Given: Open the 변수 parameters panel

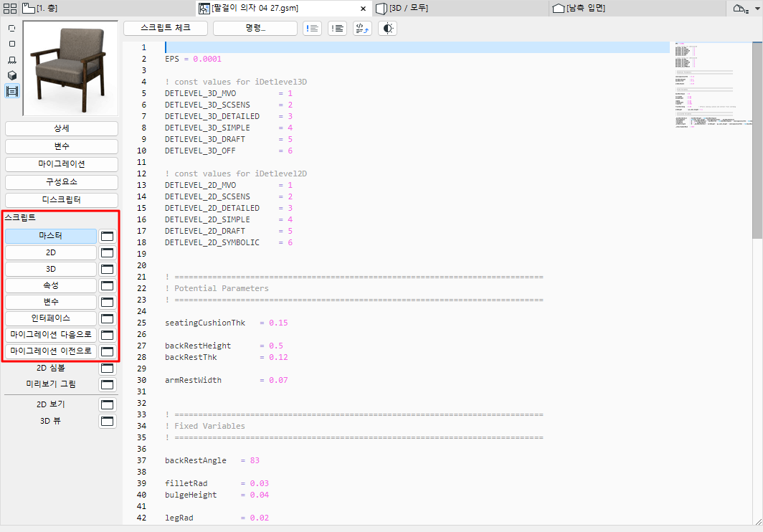Looking at the screenshot, I should (61, 146).
